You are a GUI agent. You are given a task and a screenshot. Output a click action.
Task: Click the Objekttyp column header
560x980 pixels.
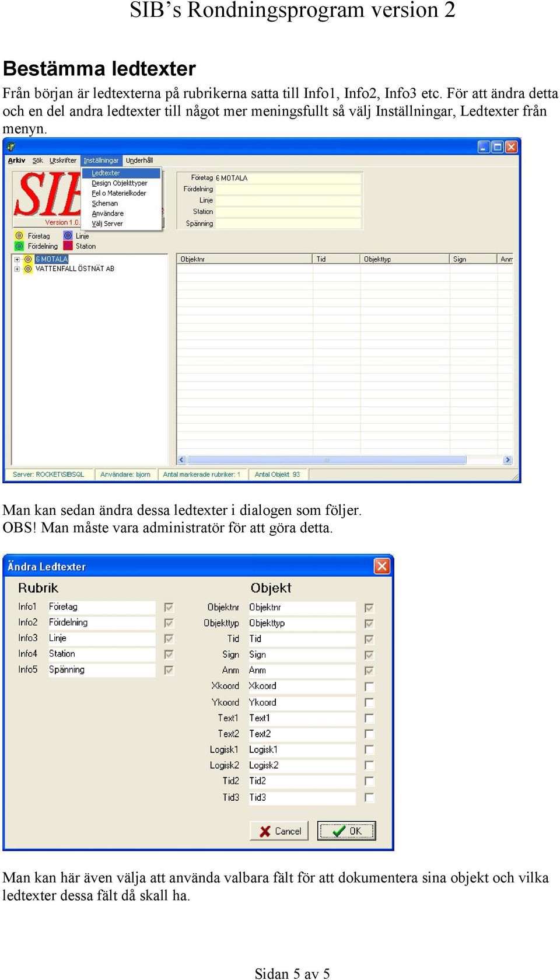pyautogui.click(x=405, y=259)
